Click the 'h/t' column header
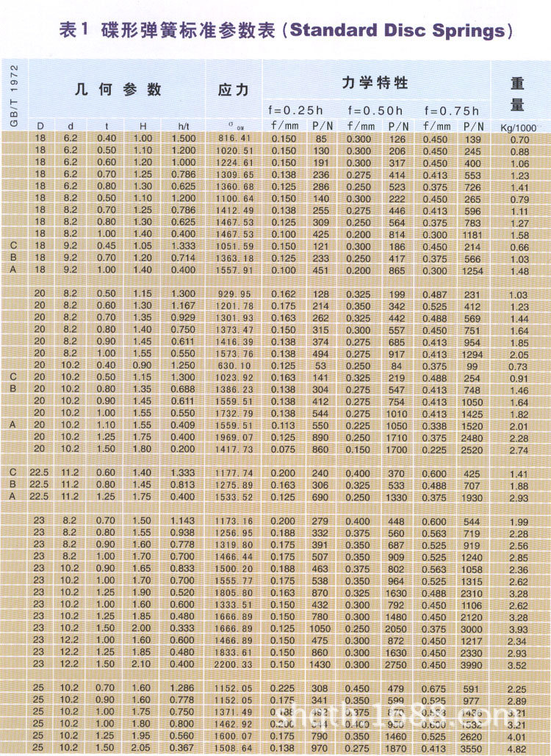 pos(184,126)
